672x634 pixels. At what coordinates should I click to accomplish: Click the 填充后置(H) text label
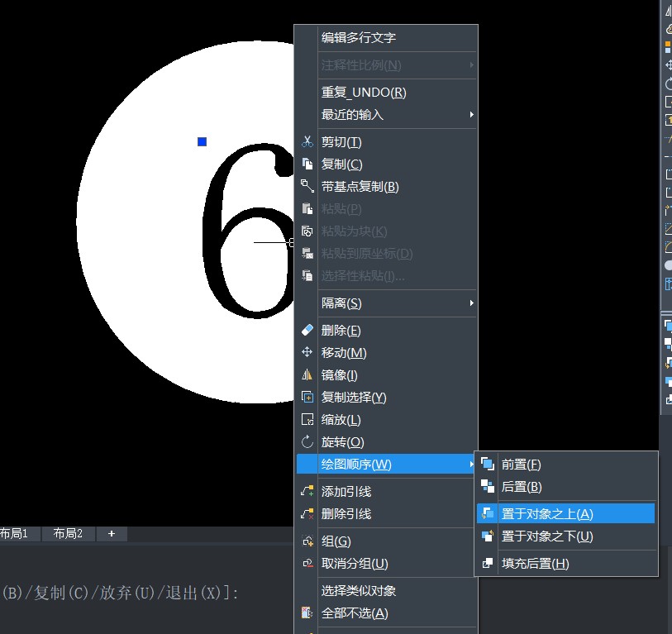(x=536, y=563)
